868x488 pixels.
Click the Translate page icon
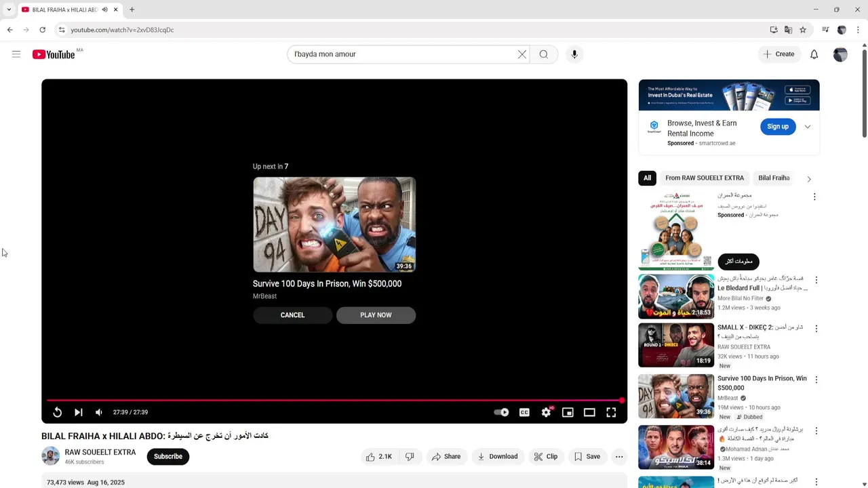(x=788, y=30)
